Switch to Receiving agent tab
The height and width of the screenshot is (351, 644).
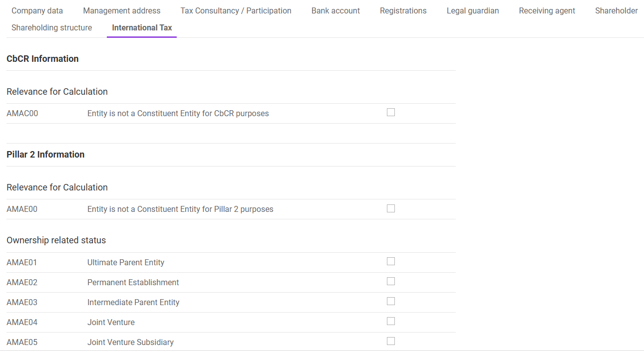pyautogui.click(x=547, y=10)
